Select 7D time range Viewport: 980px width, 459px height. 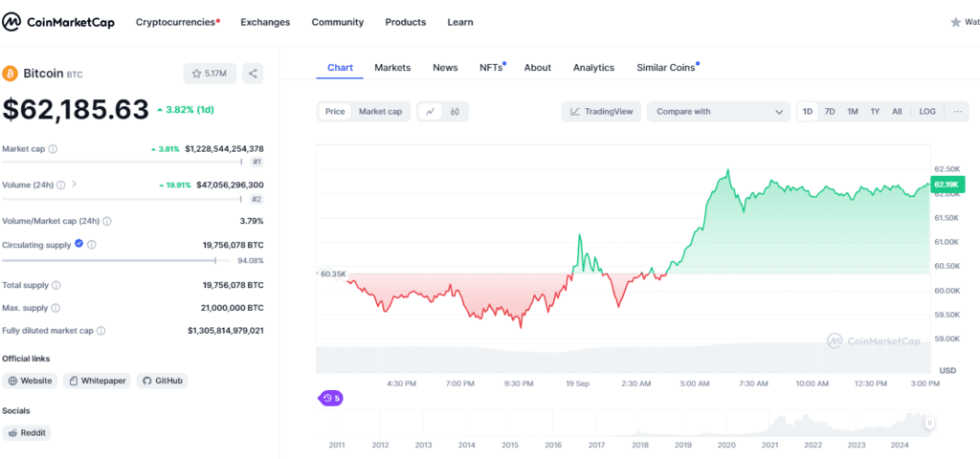[830, 112]
